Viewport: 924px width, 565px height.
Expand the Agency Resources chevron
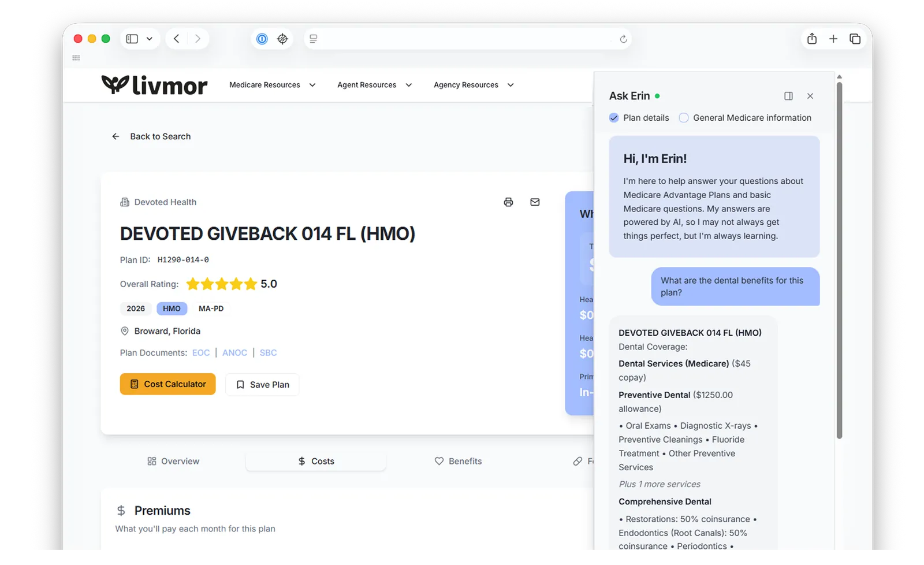coord(511,85)
